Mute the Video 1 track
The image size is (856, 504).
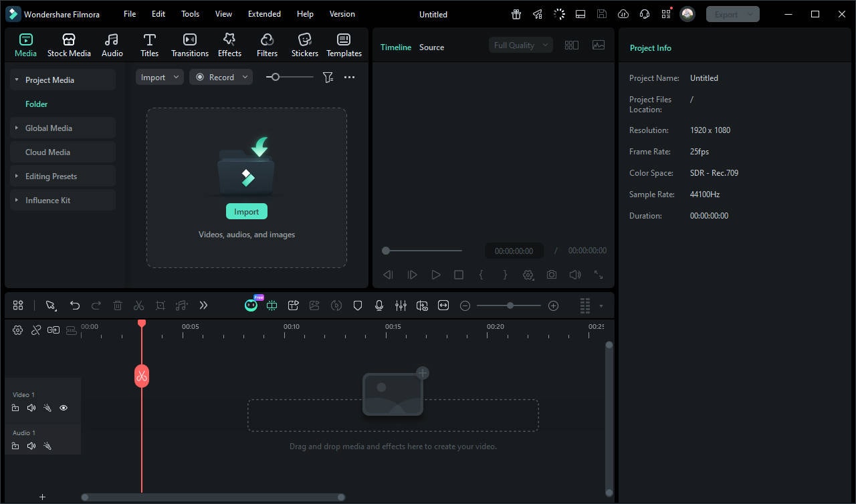[31, 408]
